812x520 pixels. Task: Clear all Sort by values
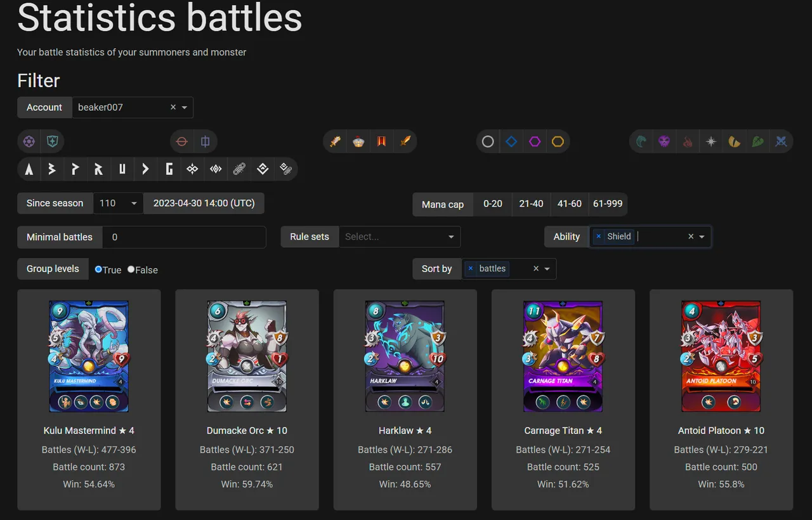click(x=536, y=269)
